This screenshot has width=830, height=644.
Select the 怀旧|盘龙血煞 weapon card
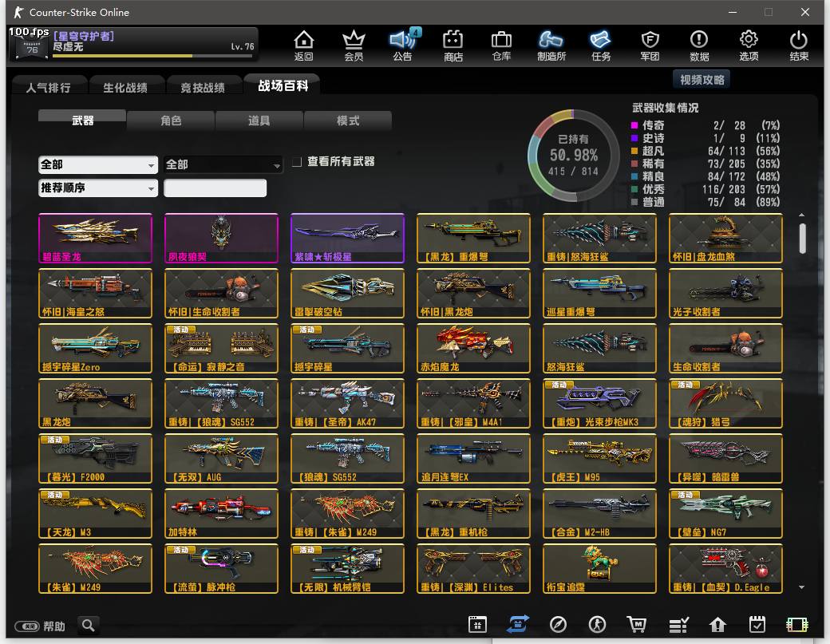click(725, 238)
